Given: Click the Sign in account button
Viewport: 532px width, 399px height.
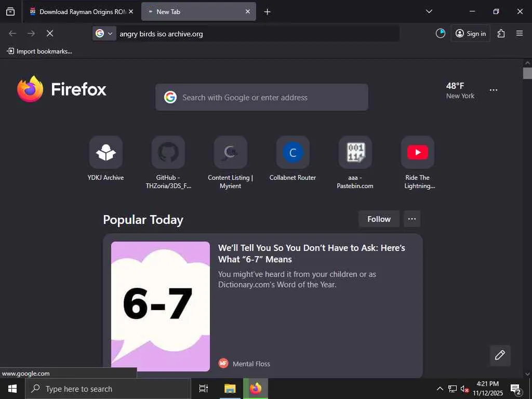Looking at the screenshot, I should click(x=471, y=33).
